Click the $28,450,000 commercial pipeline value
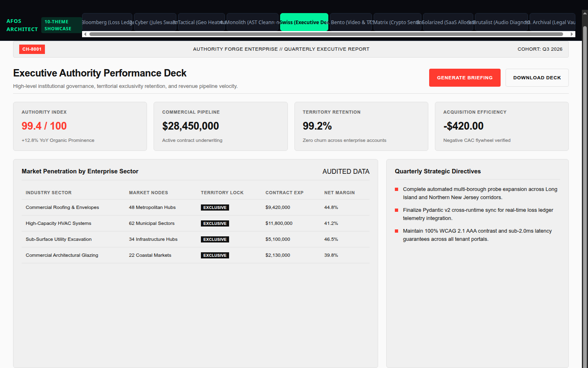Image resolution: width=588 pixels, height=368 pixels. (x=191, y=126)
